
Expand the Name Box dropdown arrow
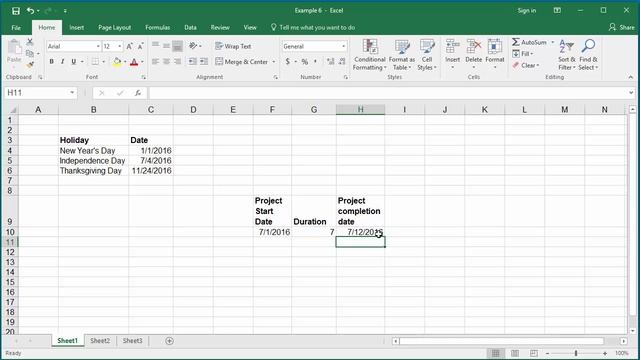tap(72, 93)
